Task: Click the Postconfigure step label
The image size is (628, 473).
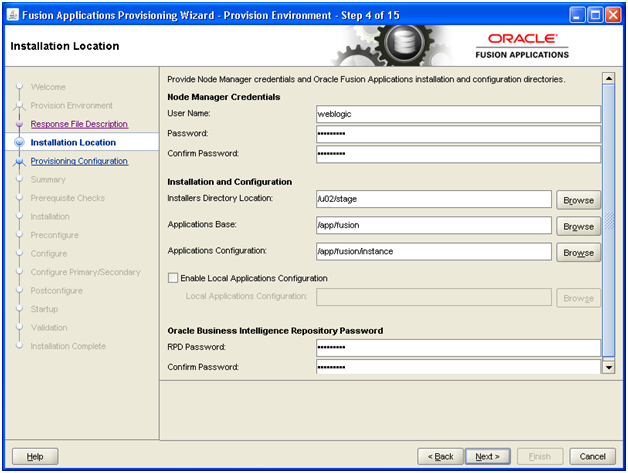Action: pyautogui.click(x=56, y=290)
